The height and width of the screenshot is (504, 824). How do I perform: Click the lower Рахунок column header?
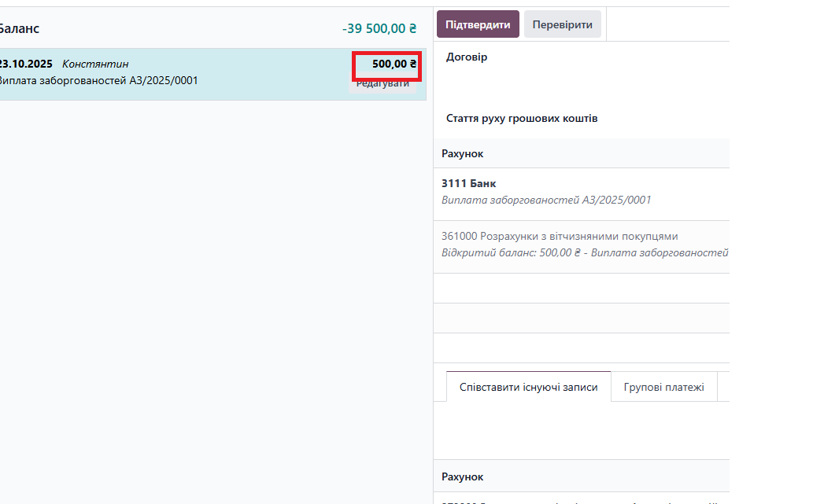coord(462,477)
